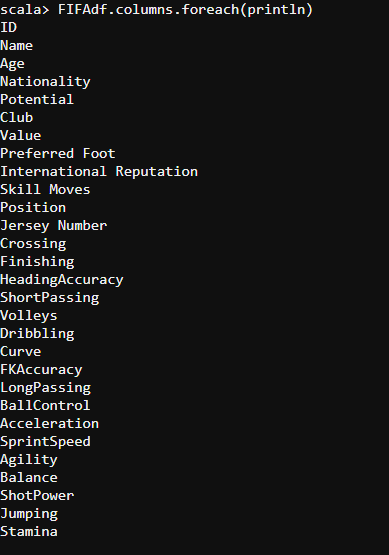Click the Age column line

(x=12, y=64)
